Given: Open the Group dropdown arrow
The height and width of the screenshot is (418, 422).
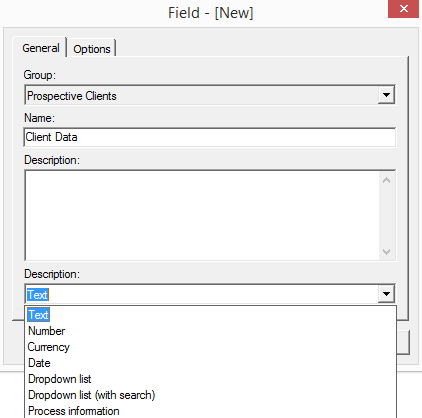Looking at the screenshot, I should [x=386, y=95].
